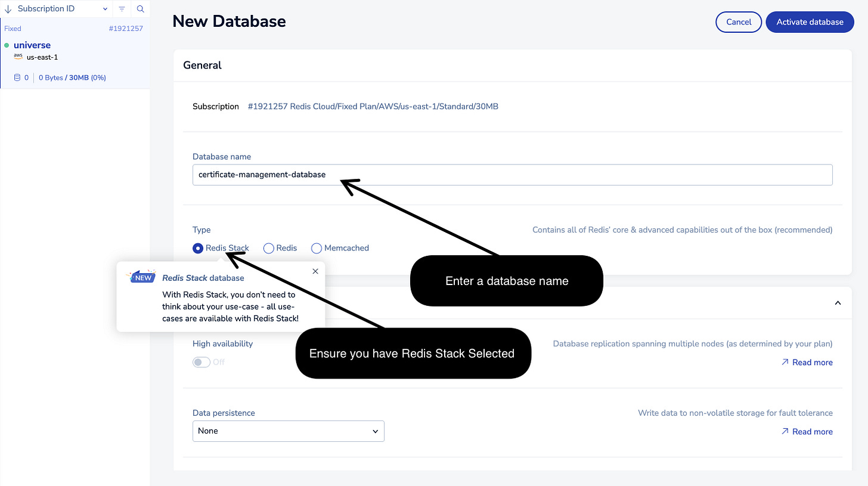The height and width of the screenshot is (486, 868).
Task: Open High availability Read more link
Action: [x=807, y=363]
